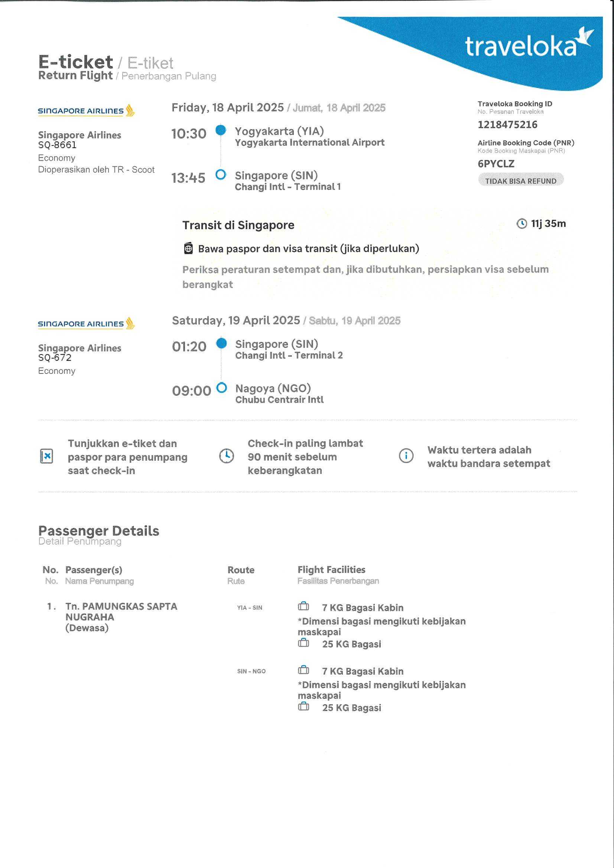Screen dimensions: 614x868
Task: Click the hollow circle at 09:00 Nagoya arrival
Action: point(222,388)
